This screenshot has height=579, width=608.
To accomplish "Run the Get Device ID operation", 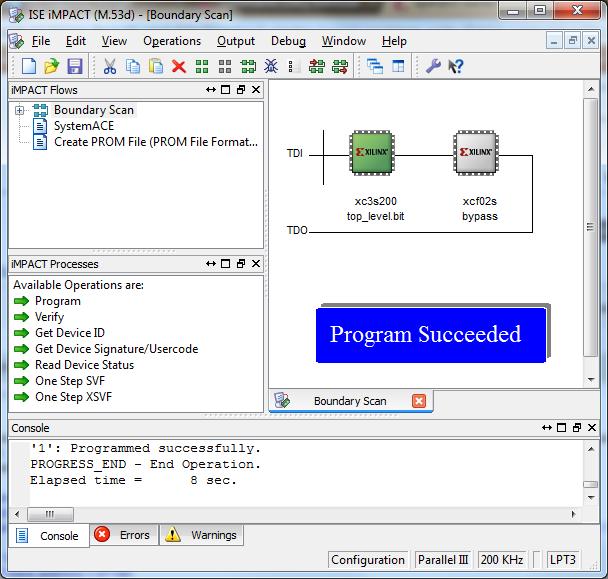I will point(70,333).
